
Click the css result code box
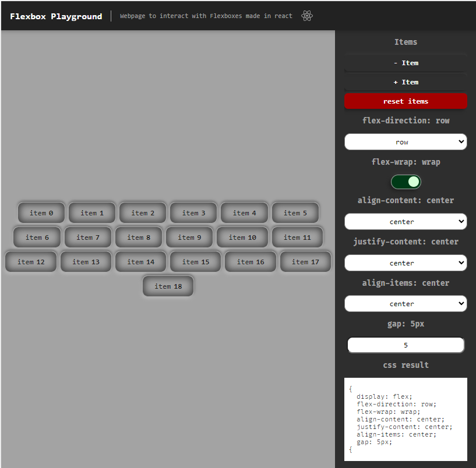point(406,419)
